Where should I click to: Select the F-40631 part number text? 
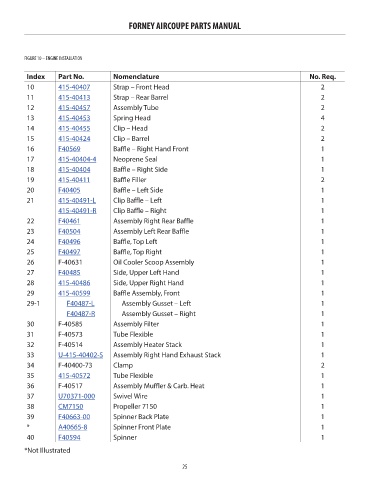70,262
